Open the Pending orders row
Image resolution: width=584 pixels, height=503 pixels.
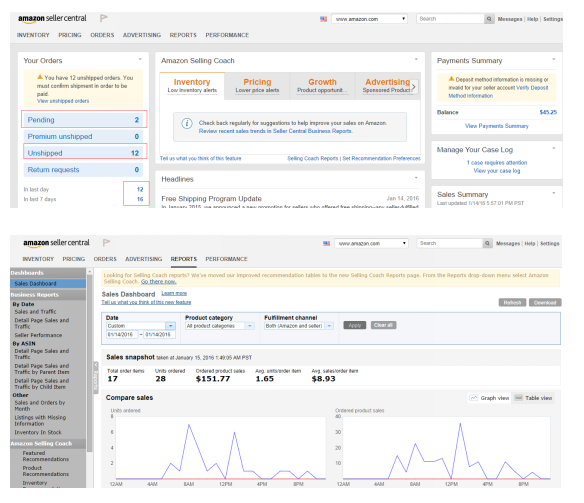click(83, 120)
